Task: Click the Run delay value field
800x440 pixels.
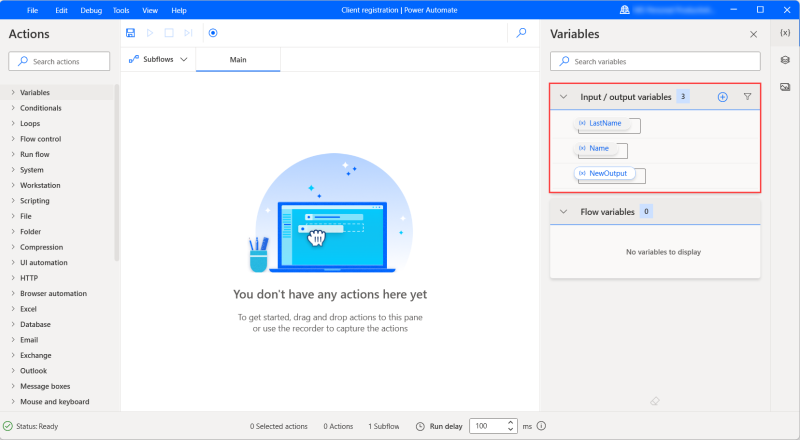Action: [487, 426]
